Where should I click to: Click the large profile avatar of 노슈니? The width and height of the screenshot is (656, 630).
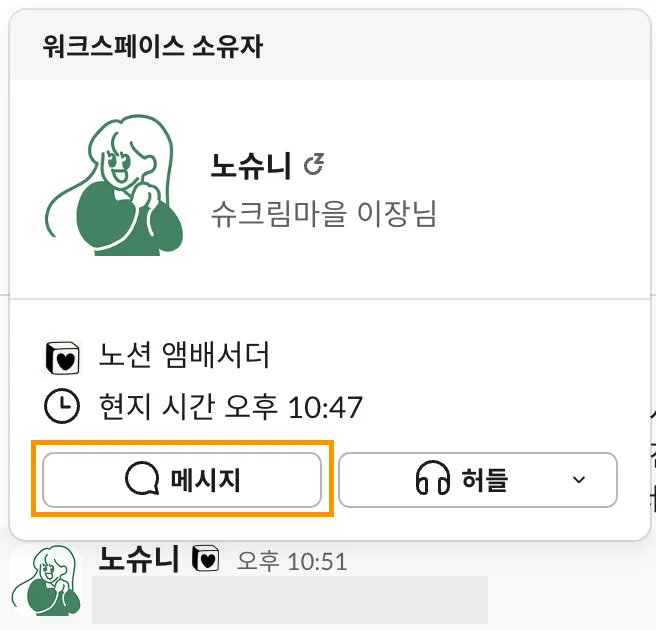(115, 187)
